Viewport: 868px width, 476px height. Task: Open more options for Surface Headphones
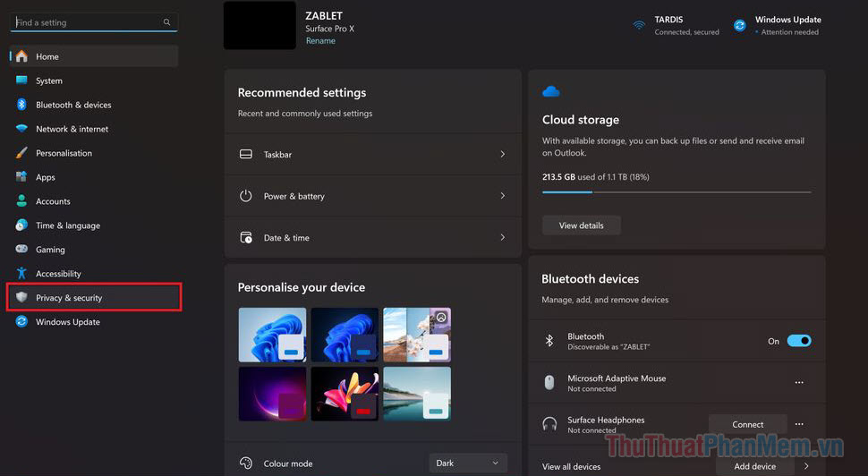pos(799,424)
